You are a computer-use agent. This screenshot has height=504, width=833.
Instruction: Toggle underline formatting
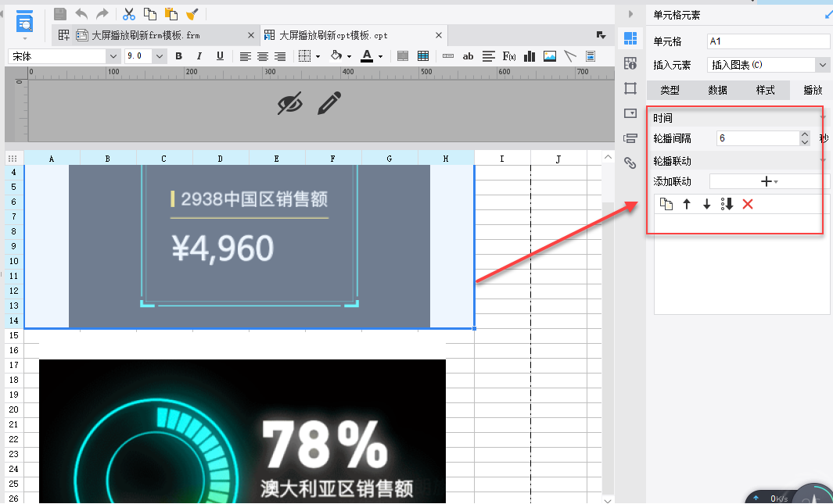tap(220, 56)
